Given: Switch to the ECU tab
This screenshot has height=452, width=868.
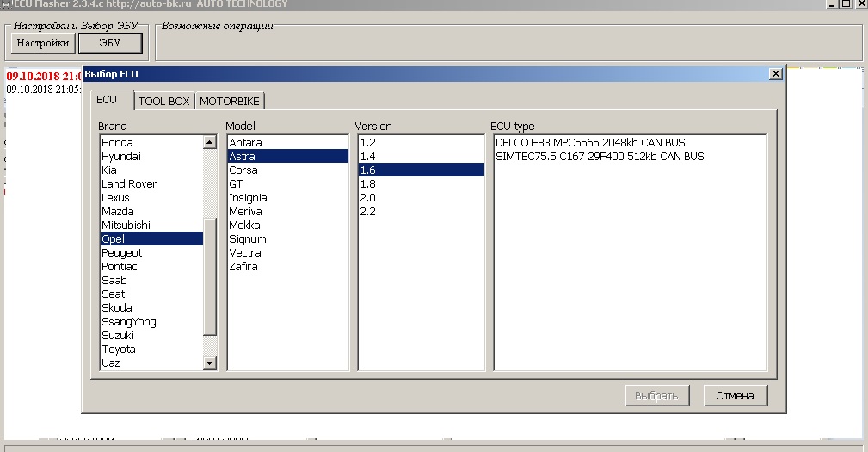Looking at the screenshot, I should coord(113,100).
